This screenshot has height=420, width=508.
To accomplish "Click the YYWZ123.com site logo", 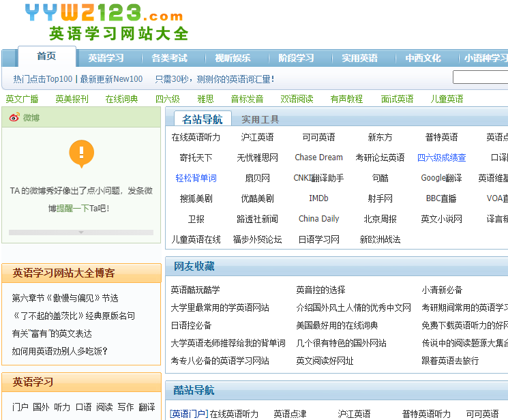I will [107, 22].
